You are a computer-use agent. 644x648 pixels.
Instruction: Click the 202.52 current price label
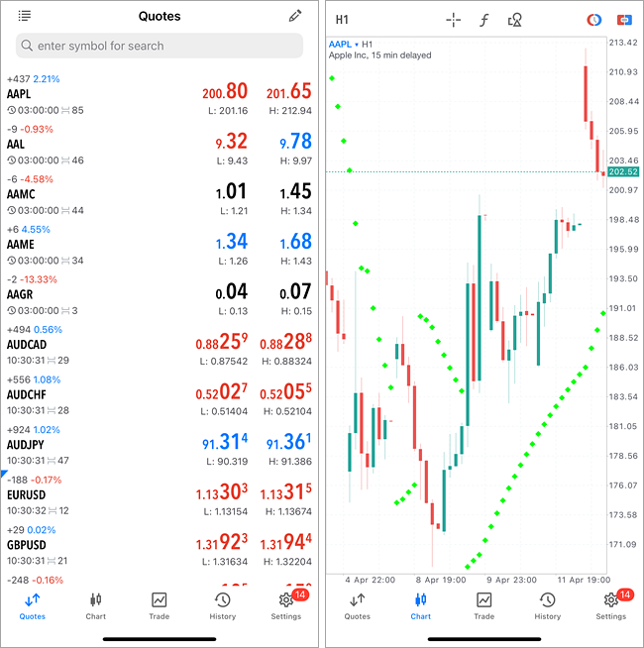pyautogui.click(x=623, y=172)
